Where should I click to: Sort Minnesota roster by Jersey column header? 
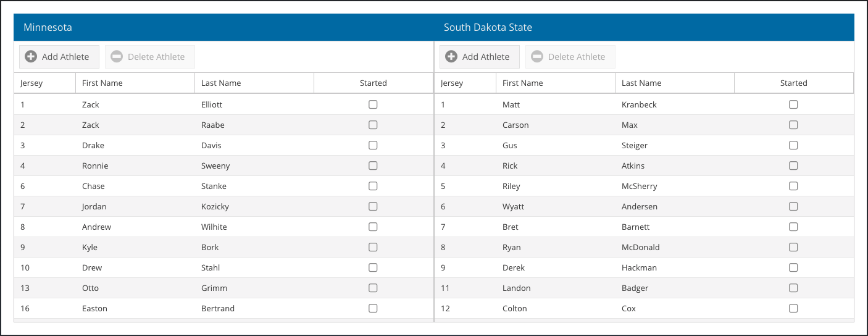tap(45, 83)
